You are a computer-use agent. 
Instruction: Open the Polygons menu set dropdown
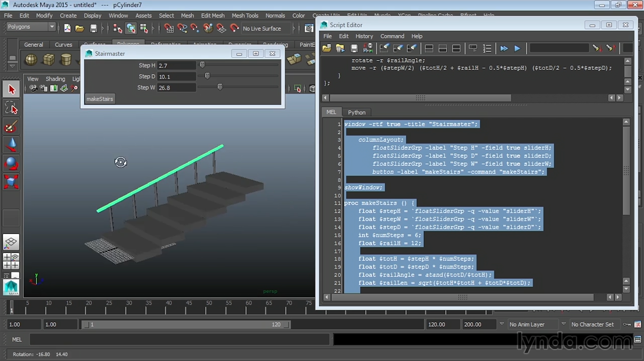[30, 27]
